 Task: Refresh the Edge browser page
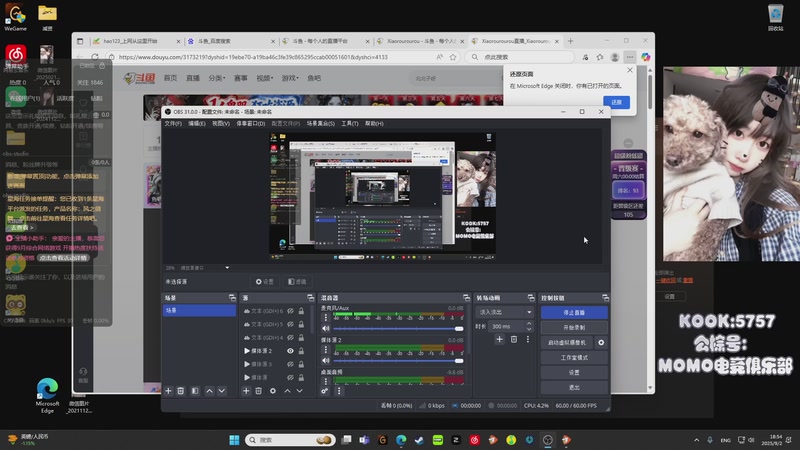tap(95, 57)
